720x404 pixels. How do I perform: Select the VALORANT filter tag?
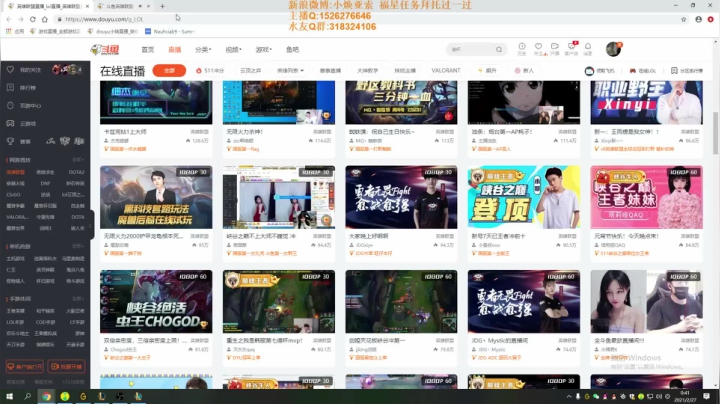point(445,71)
